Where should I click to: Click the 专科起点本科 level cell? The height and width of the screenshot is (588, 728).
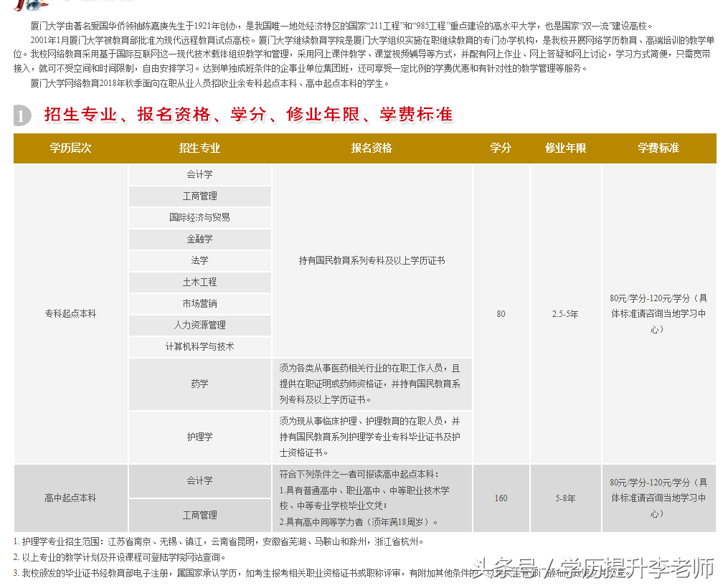[70, 314]
